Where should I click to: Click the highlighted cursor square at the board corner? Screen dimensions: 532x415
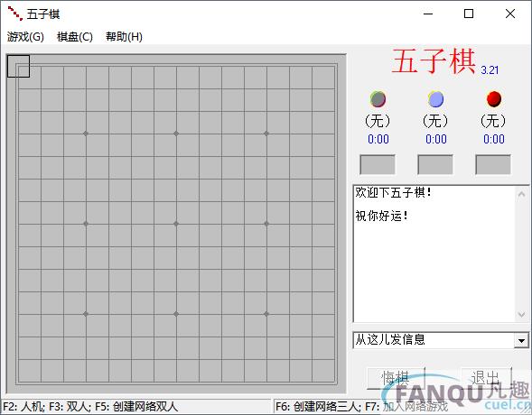click(x=18, y=66)
